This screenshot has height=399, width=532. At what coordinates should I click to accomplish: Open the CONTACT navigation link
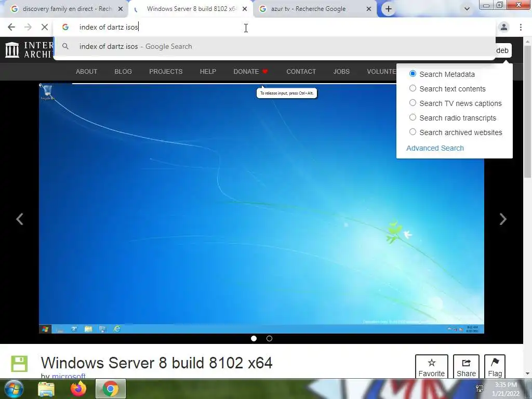click(301, 72)
